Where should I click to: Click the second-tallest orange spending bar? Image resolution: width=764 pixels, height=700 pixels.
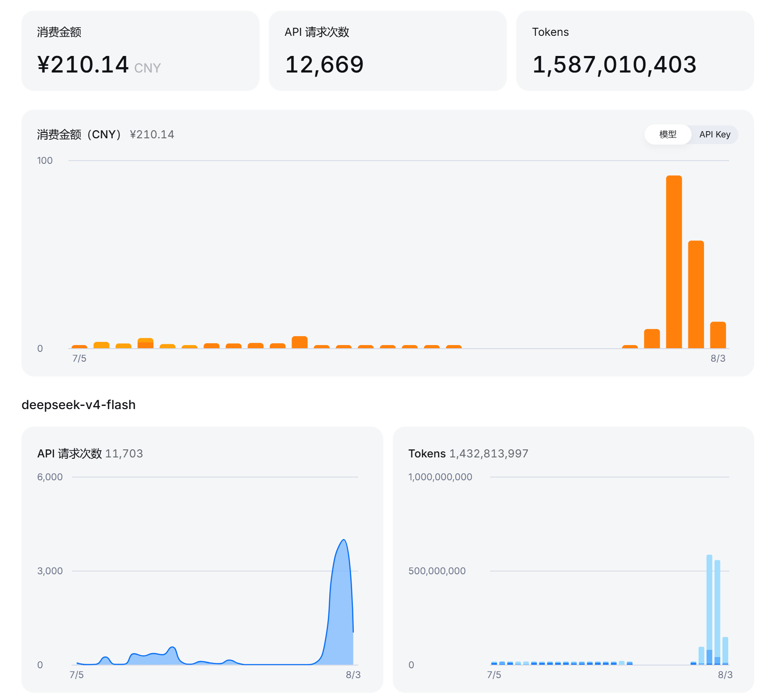696,295
